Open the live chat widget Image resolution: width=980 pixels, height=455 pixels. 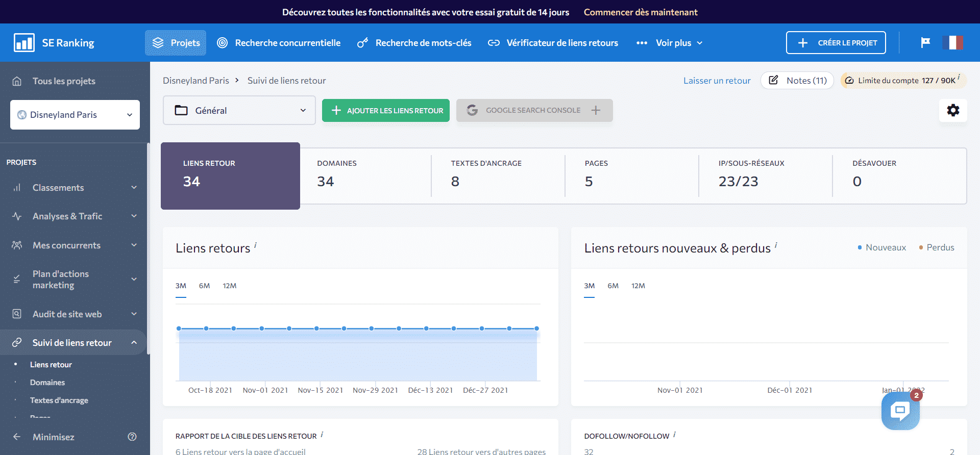point(900,411)
